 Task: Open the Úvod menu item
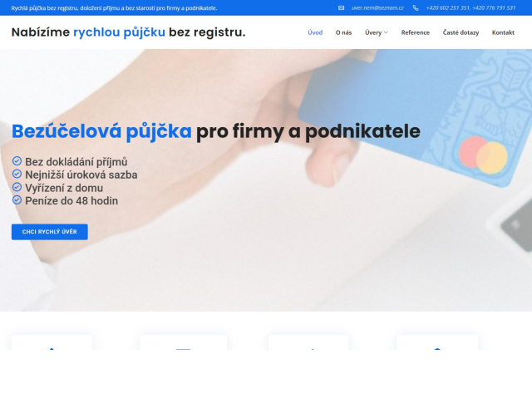point(315,32)
